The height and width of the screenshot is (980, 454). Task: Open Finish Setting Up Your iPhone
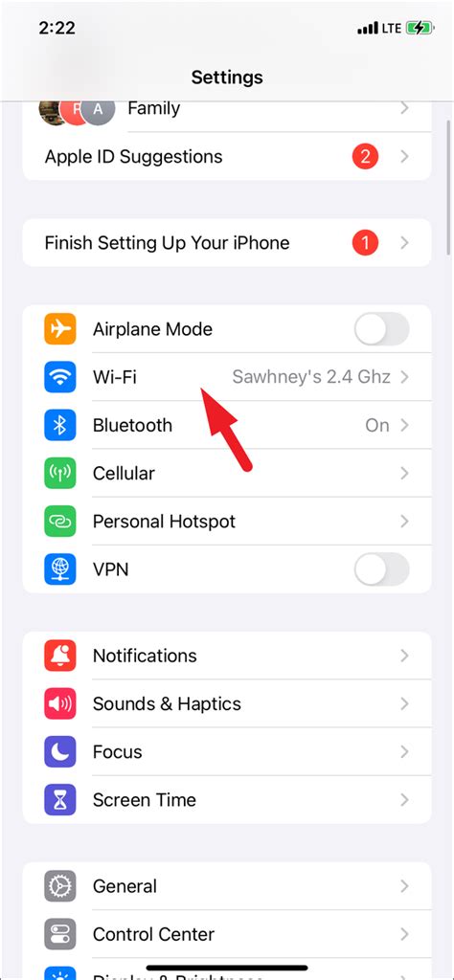[227, 242]
